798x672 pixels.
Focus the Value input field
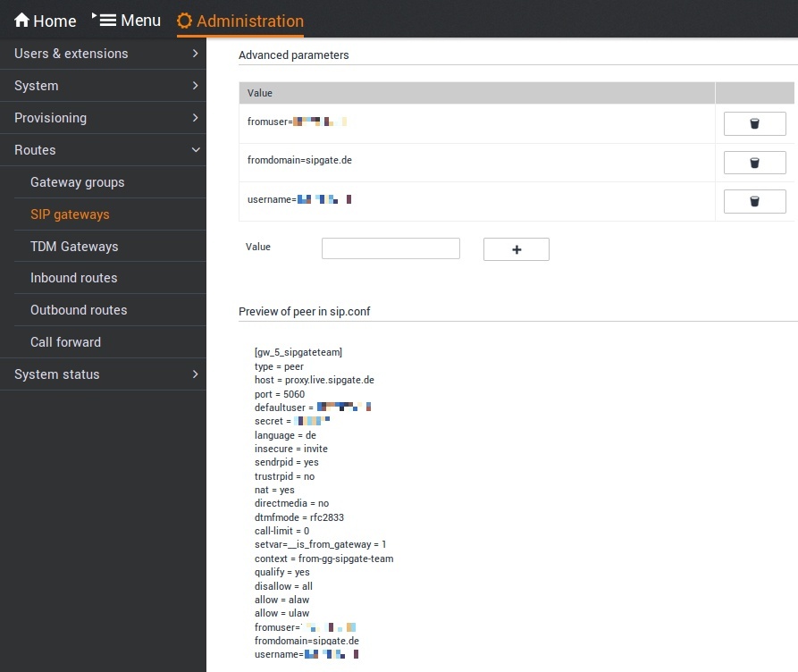pos(391,248)
